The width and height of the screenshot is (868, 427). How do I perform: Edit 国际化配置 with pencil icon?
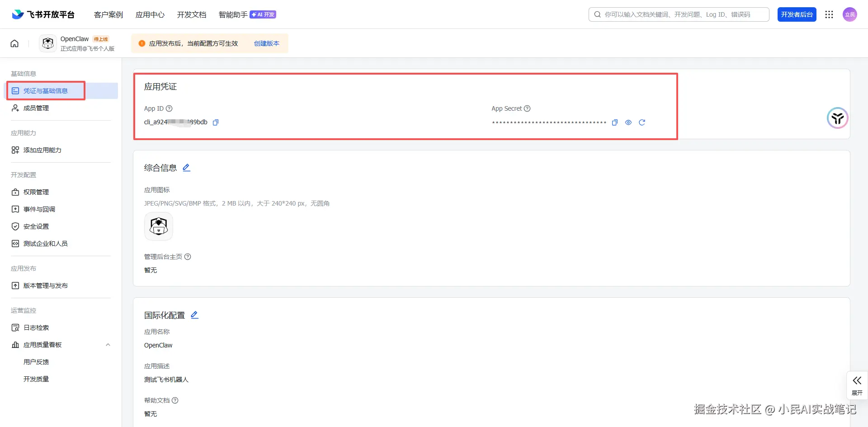(x=194, y=315)
